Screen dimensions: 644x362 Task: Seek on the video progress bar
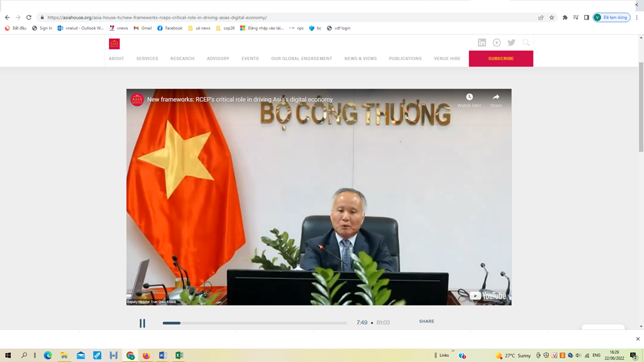click(255, 323)
